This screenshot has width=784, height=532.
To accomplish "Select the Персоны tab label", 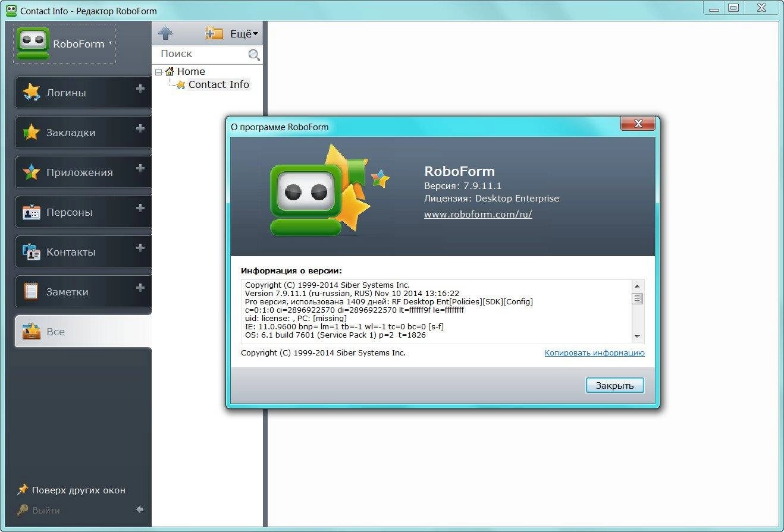I will [x=69, y=212].
